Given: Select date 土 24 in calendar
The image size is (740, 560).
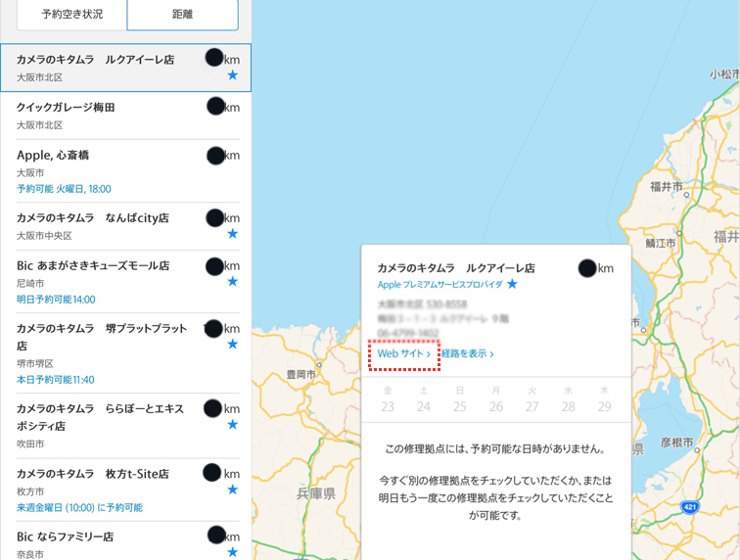Looking at the screenshot, I should pos(424,399).
